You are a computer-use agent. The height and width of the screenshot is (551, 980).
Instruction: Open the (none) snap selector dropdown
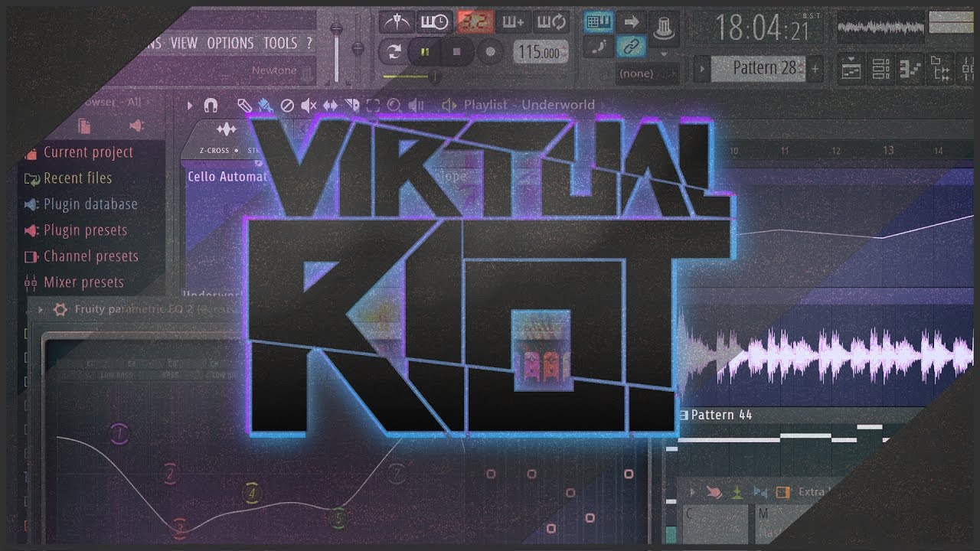pyautogui.click(x=647, y=73)
